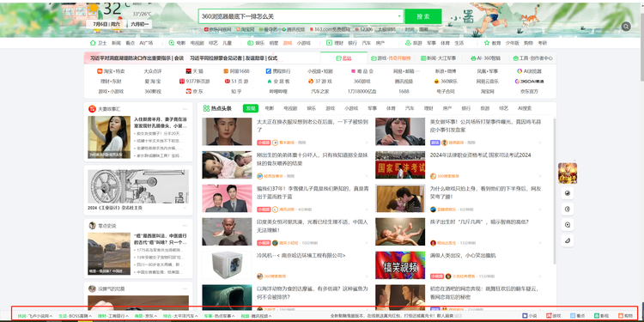This screenshot has height=322, width=644.
Task: Open the 京东 site icon in third row
Action: click(189, 91)
